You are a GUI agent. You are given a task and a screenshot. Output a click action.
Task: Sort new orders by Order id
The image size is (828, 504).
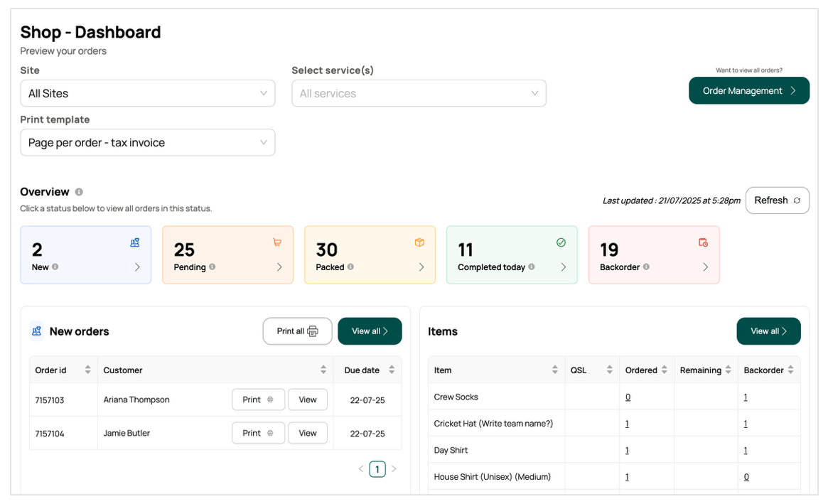coord(88,370)
